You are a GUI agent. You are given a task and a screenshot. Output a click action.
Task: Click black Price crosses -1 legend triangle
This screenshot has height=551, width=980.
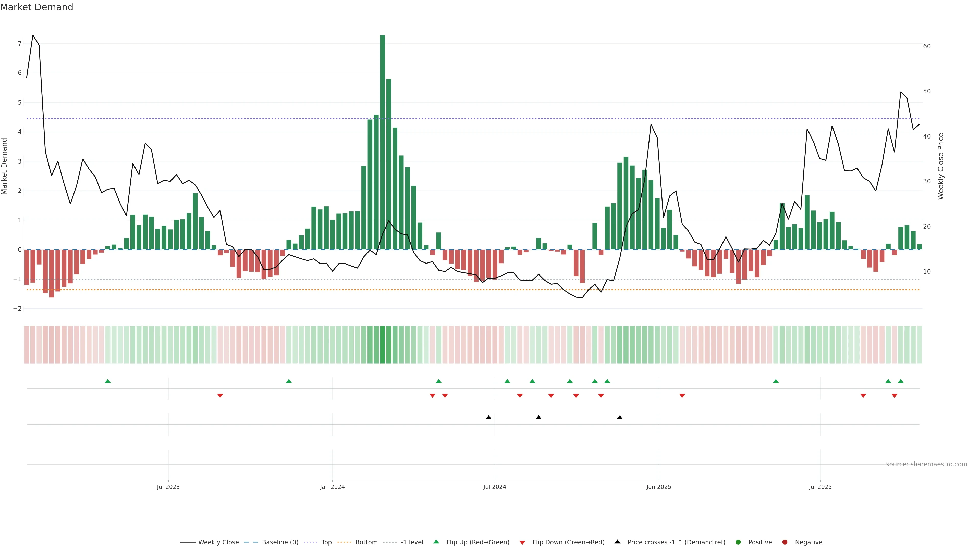617,542
